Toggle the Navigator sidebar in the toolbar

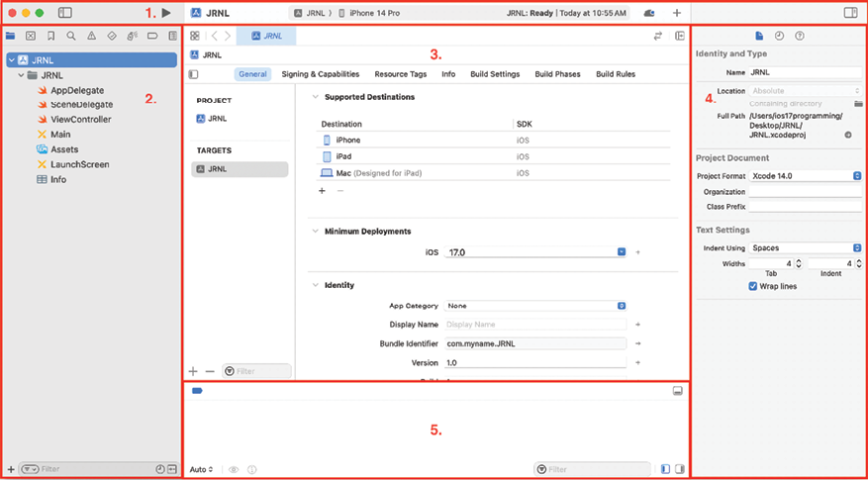pos(64,12)
